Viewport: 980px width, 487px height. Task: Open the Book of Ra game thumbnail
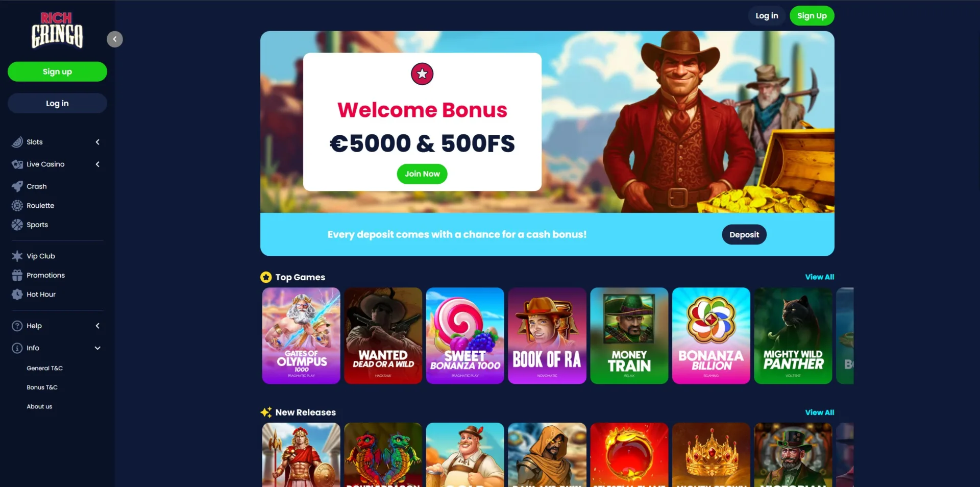tap(547, 335)
